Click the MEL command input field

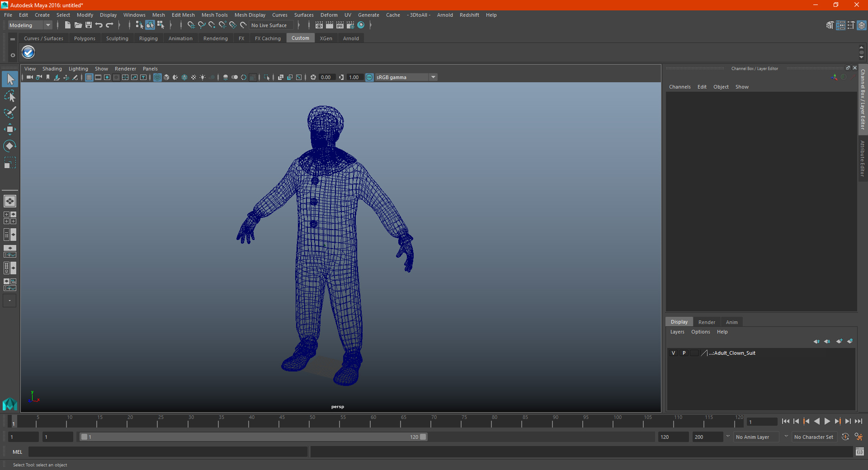click(167, 452)
